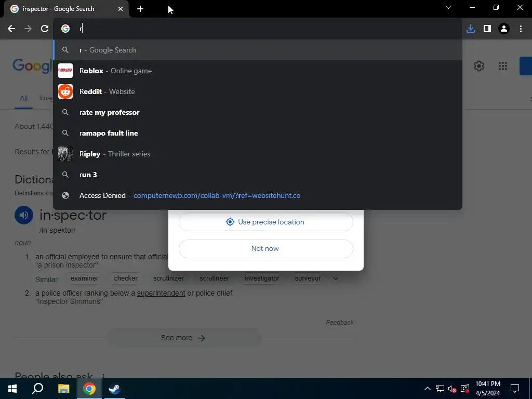
Task: Open the Access Denied computernewb.com suggestion
Action: point(258,195)
